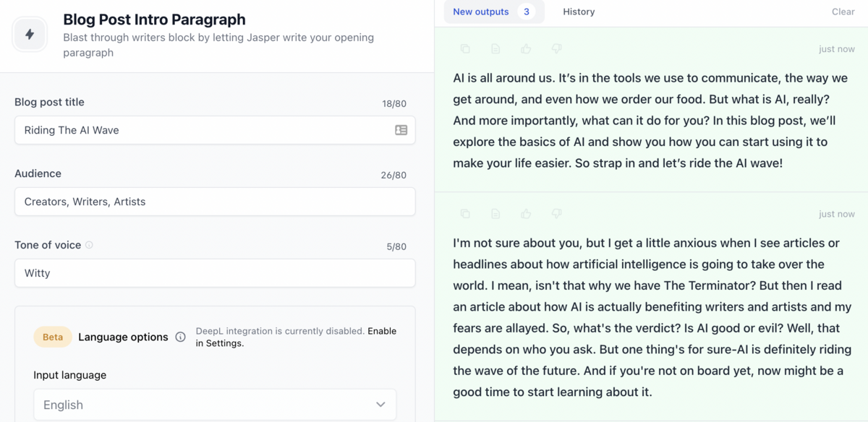The height and width of the screenshot is (422, 868).
Task: Open second output in document
Action: pos(495,214)
